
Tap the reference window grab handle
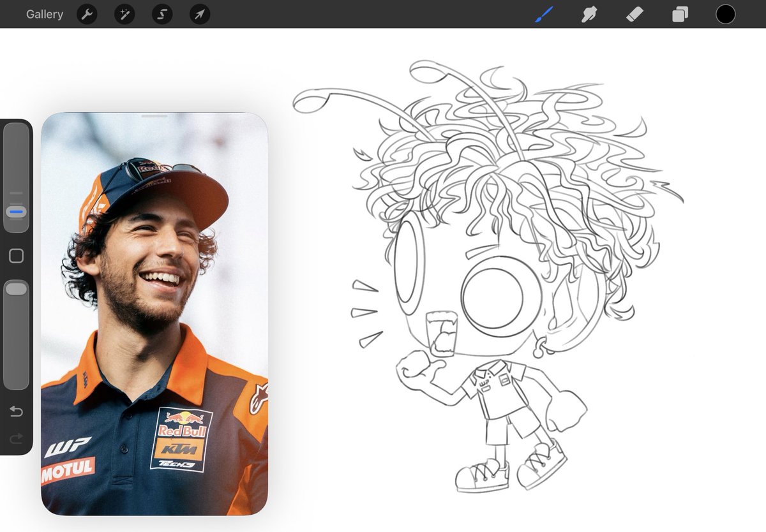pyautogui.click(x=154, y=116)
